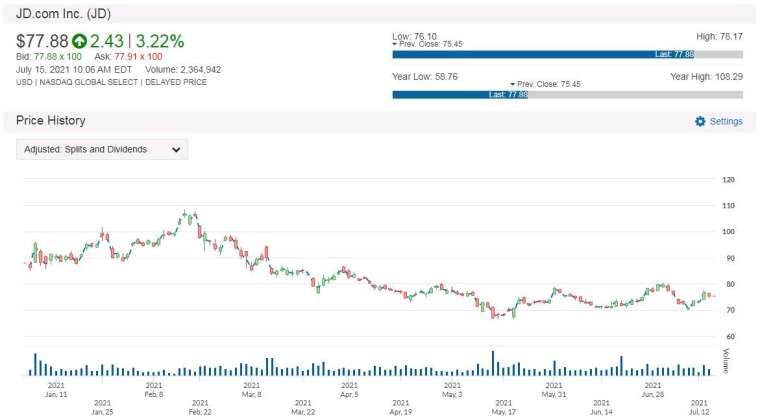760x419 pixels.
Task: Click the Jan 25 date axis label
Action: click(102, 407)
